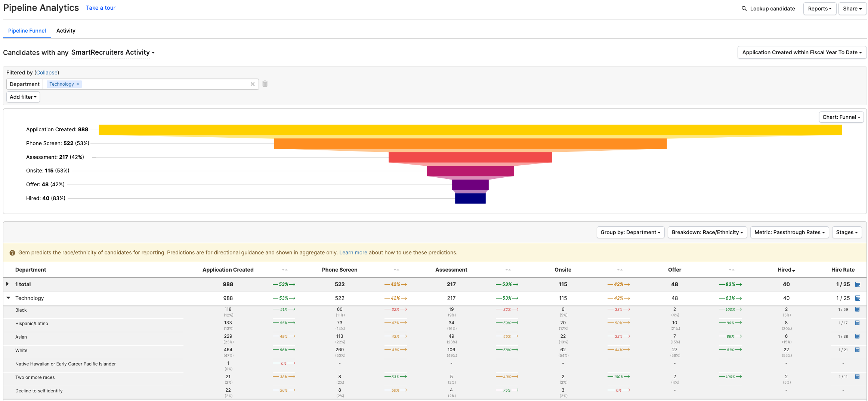The image size is (868, 401).
Task: Open Metric: Passthrough Rates dropdown
Action: pos(789,232)
